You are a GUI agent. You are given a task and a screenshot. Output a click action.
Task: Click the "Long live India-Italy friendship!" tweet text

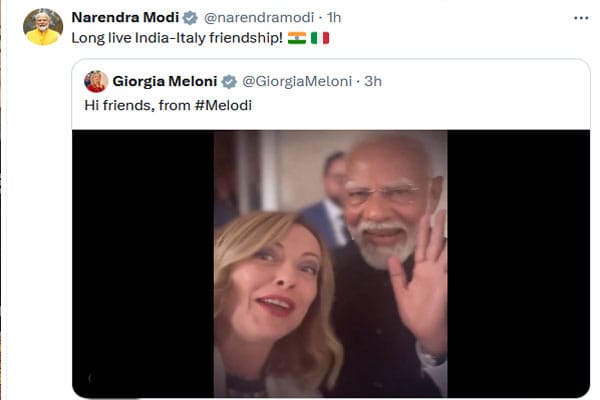coord(177,38)
